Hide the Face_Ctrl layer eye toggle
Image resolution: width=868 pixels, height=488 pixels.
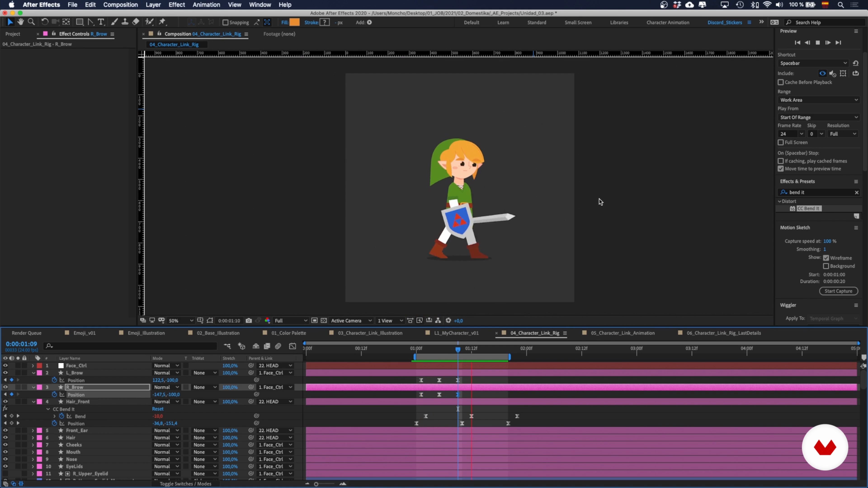(x=5, y=365)
